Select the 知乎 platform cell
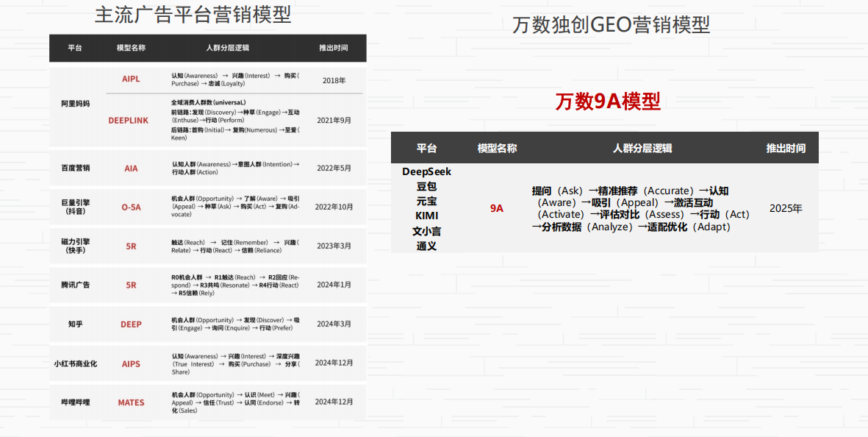Viewport: 868px width, 437px height. pos(75,324)
